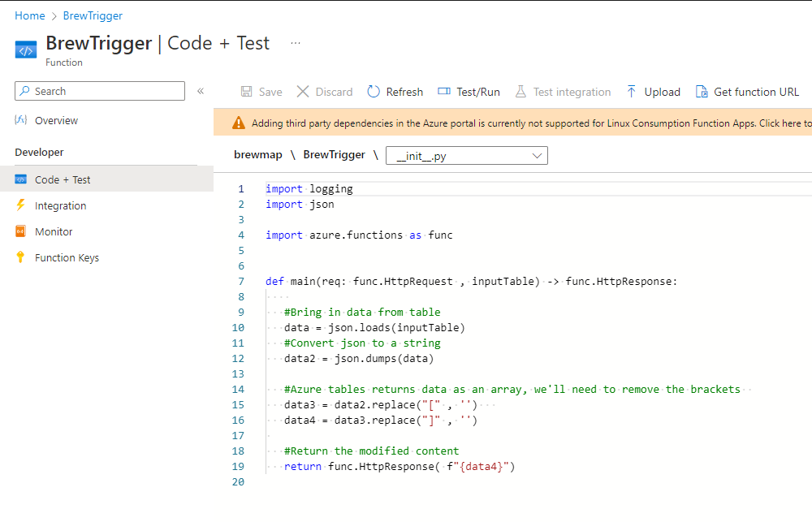Click the Overview function icon in sidebar
Viewport: 812px width, 522px height.
(x=21, y=120)
